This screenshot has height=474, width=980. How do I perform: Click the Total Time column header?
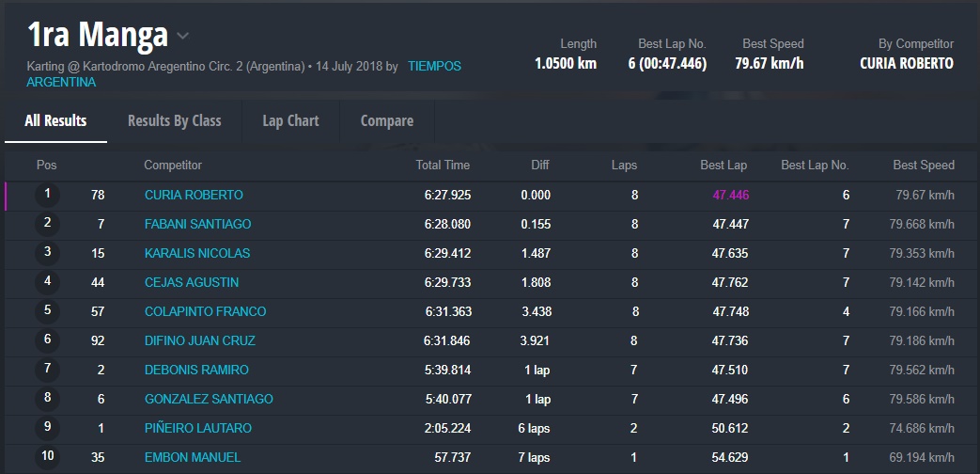tap(443, 165)
